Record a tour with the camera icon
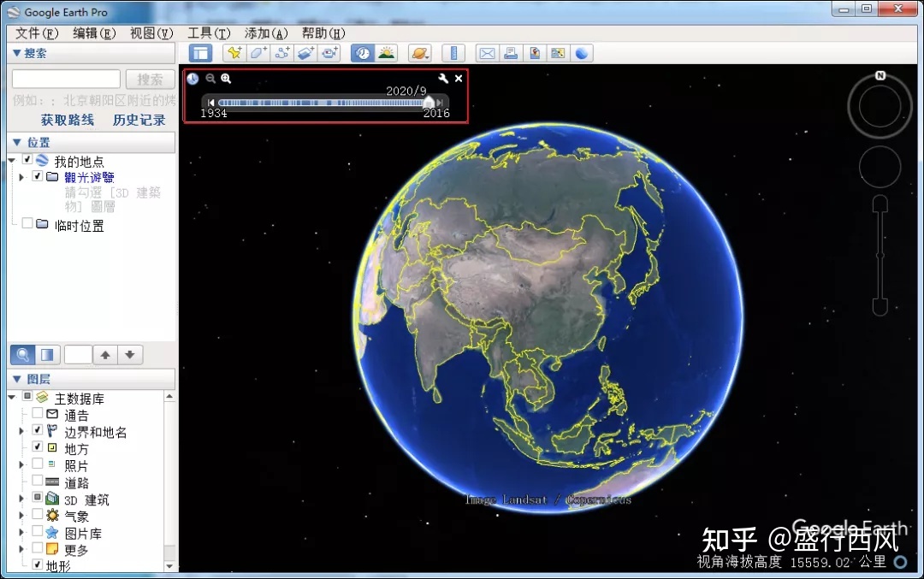Viewport: 924px width, 579px height. pos(330,54)
